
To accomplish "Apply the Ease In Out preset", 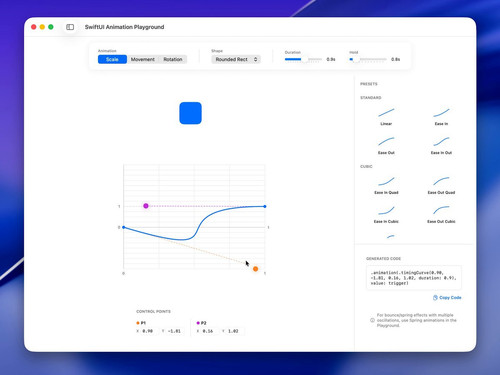I will tap(441, 145).
